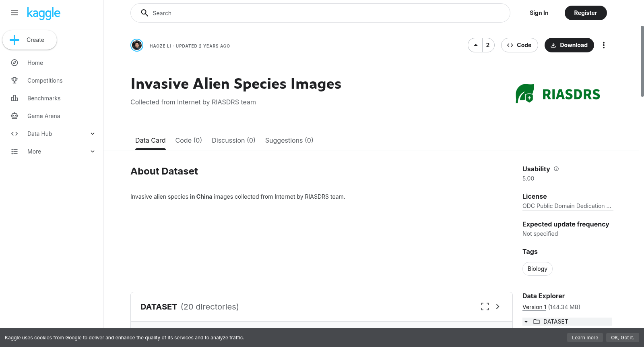Open Haoze Li's profile avatar
The image size is (644, 347).
[x=137, y=45]
